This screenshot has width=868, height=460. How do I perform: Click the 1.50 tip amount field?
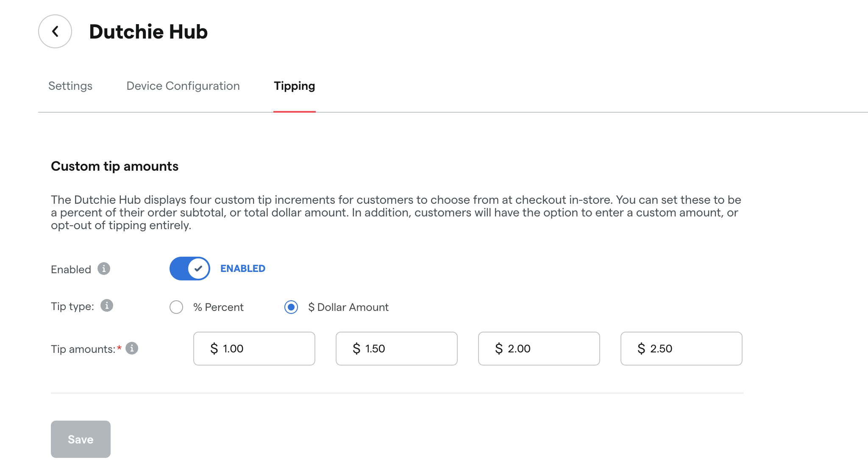coord(396,349)
